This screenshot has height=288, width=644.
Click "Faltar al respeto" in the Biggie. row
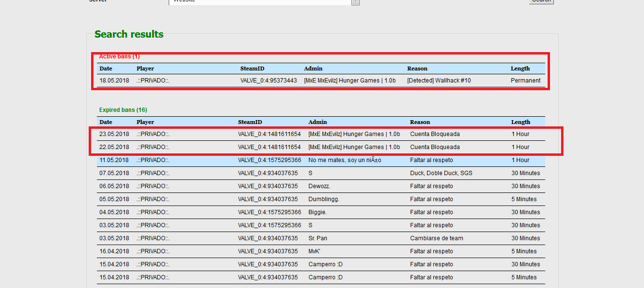tap(431, 212)
